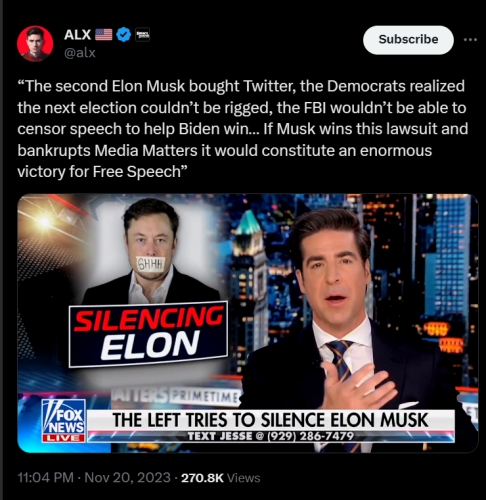Open the three-dot more options menu
Image resolution: width=486 pixels, height=500 pixels.
[470, 40]
